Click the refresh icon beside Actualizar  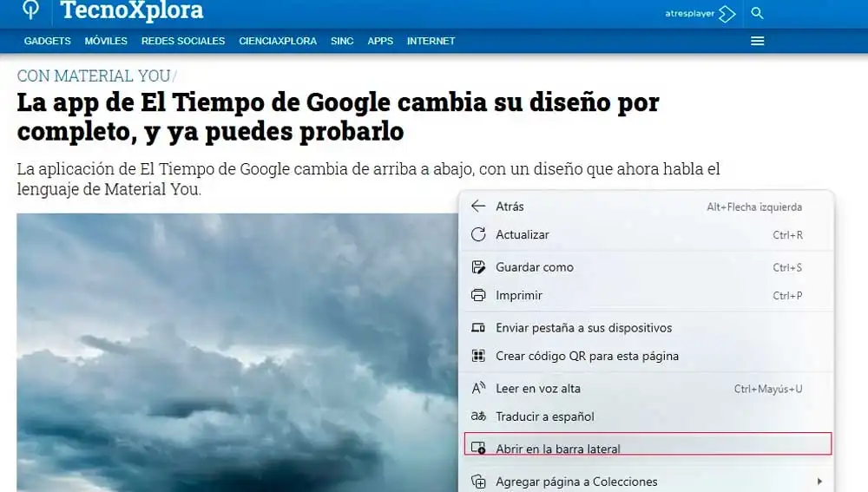pos(478,234)
